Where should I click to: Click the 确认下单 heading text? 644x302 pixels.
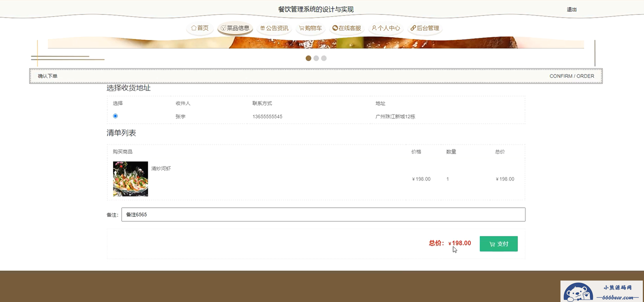(x=48, y=76)
